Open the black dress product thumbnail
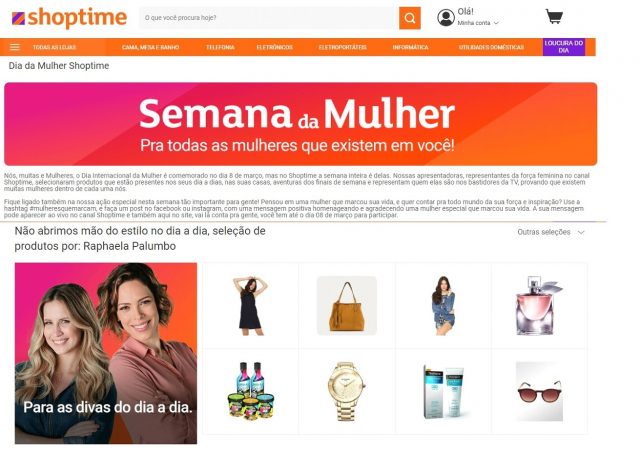 point(250,305)
